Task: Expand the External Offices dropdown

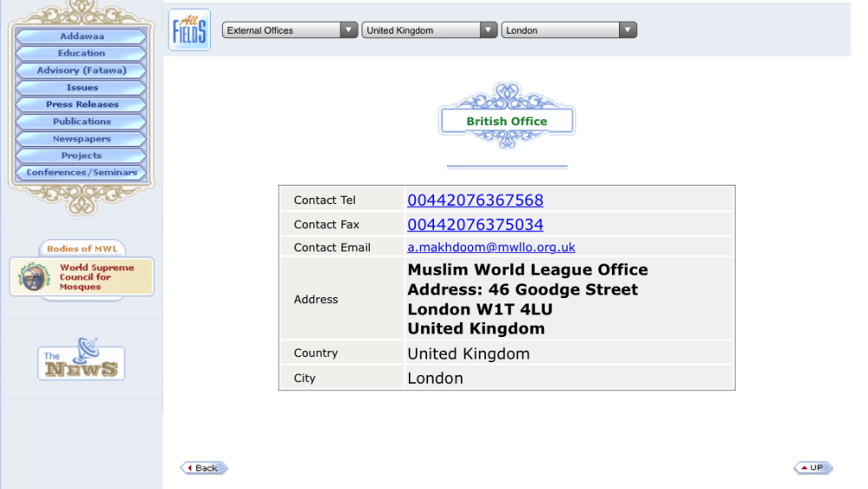Action: point(290,30)
